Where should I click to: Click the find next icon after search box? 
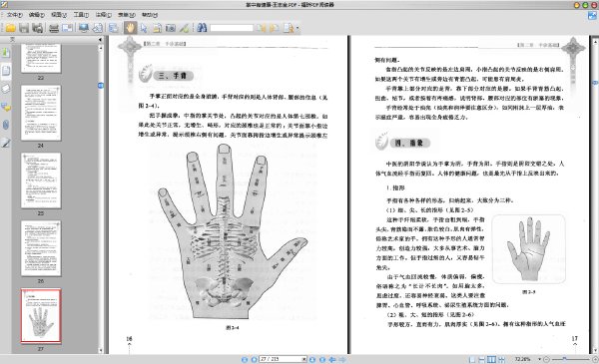pos(275,28)
